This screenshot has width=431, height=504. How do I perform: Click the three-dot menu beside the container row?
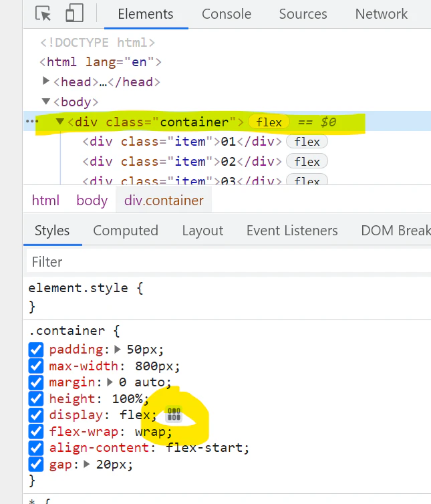pyautogui.click(x=32, y=121)
